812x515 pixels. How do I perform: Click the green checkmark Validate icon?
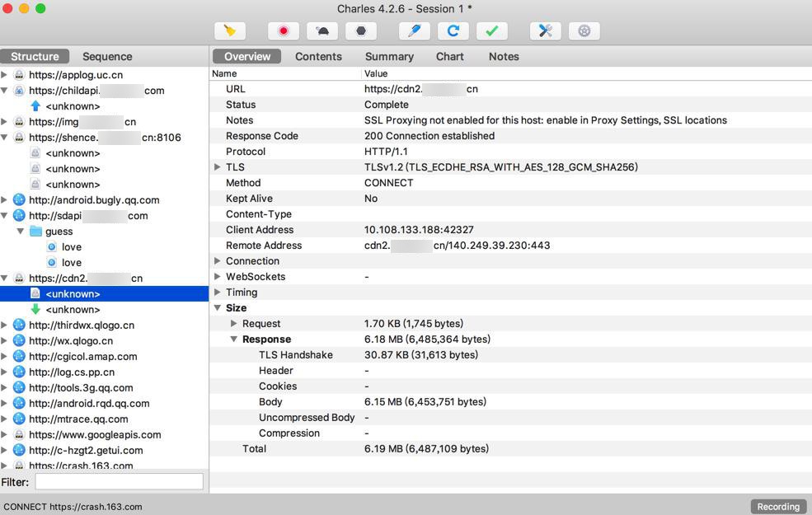491,31
